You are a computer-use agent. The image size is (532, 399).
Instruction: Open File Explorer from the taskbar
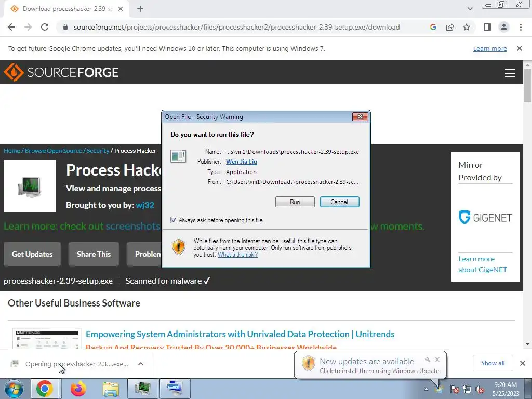pyautogui.click(x=111, y=389)
